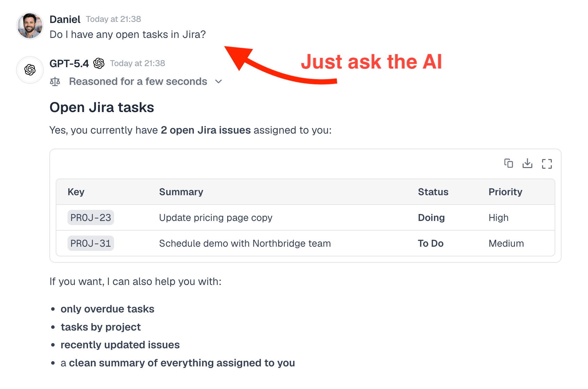588x389 pixels.
Task: Copy the Jira tasks table
Action: [509, 164]
